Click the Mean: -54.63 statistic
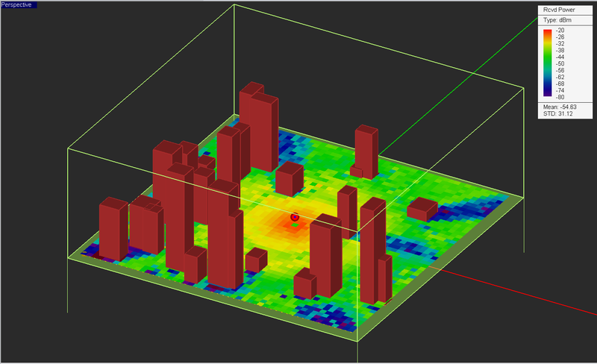Screen dimensions: 597x364 (560, 107)
